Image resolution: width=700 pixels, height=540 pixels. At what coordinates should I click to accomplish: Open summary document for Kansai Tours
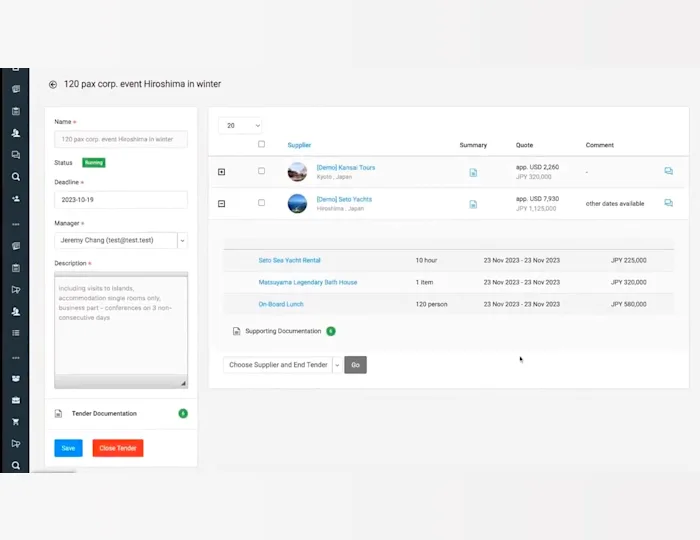(x=473, y=173)
